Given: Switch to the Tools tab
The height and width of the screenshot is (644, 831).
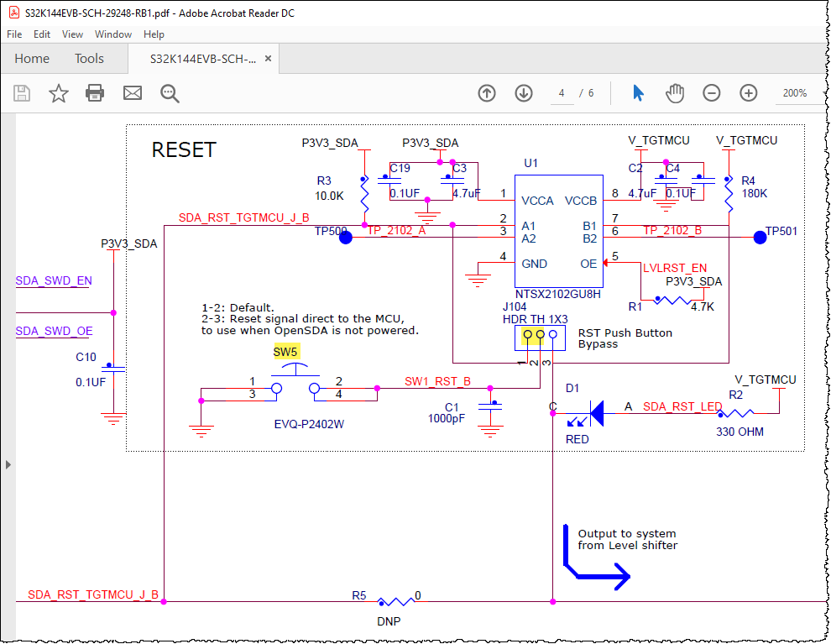Looking at the screenshot, I should [89, 59].
